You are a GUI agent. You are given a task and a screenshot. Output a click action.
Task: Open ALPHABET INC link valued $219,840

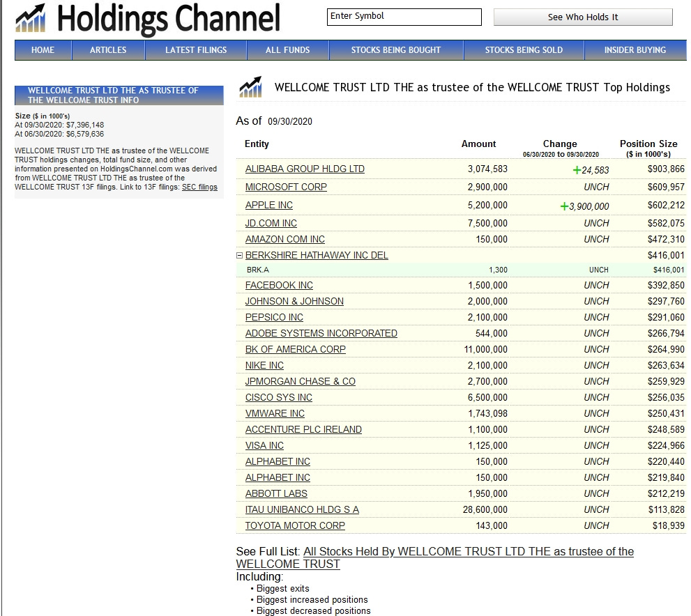click(278, 478)
